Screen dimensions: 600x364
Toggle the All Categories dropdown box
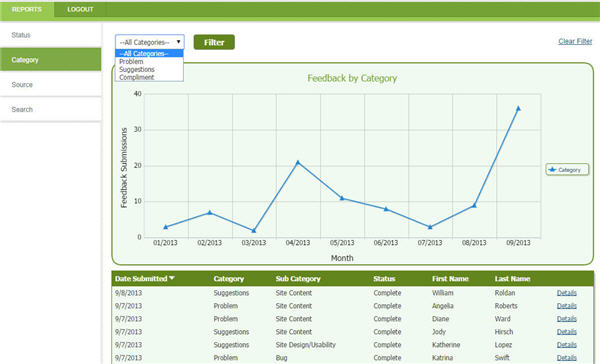(150, 42)
